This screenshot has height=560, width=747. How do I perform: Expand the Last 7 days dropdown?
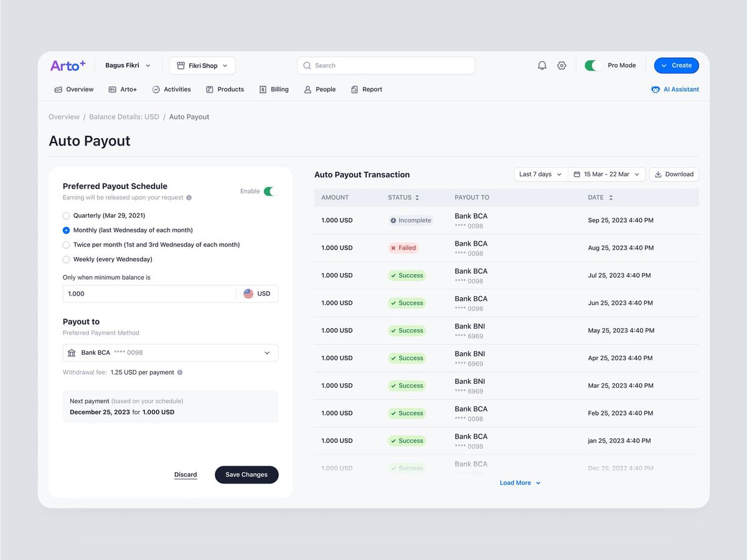(540, 174)
